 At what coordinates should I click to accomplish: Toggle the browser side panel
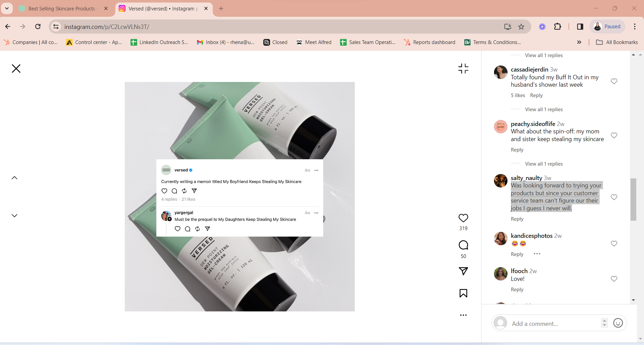(x=580, y=27)
